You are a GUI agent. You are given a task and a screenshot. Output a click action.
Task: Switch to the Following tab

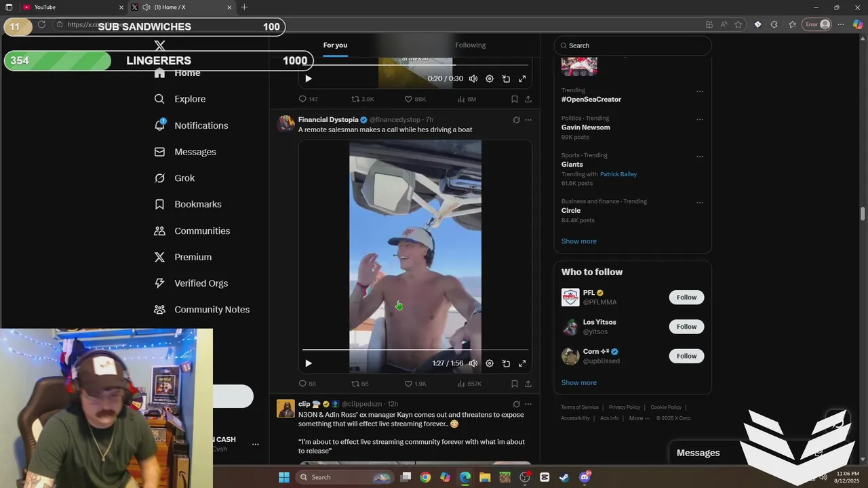pyautogui.click(x=470, y=45)
